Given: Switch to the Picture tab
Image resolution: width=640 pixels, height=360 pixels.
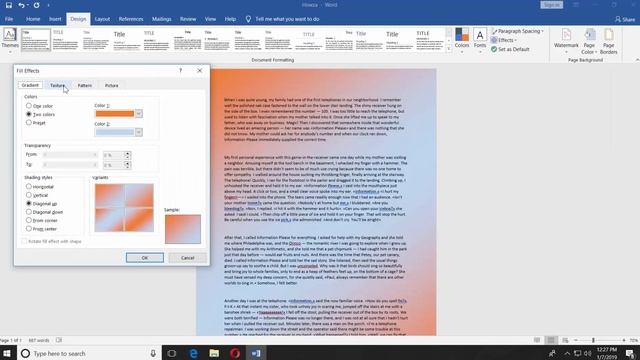Looking at the screenshot, I should [x=112, y=85].
